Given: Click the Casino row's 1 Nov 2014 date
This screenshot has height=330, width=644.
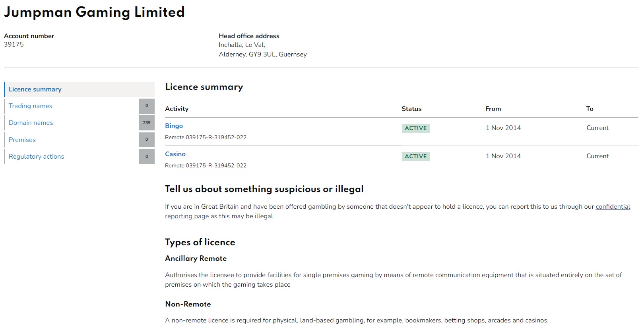Looking at the screenshot, I should [x=503, y=156].
